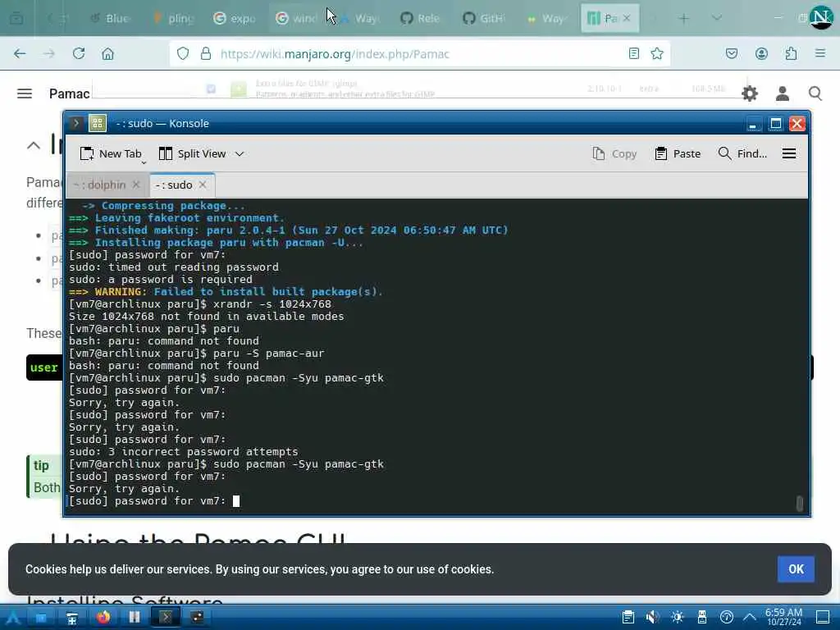
Task: Open Konsole hamburger menu
Action: (789, 153)
